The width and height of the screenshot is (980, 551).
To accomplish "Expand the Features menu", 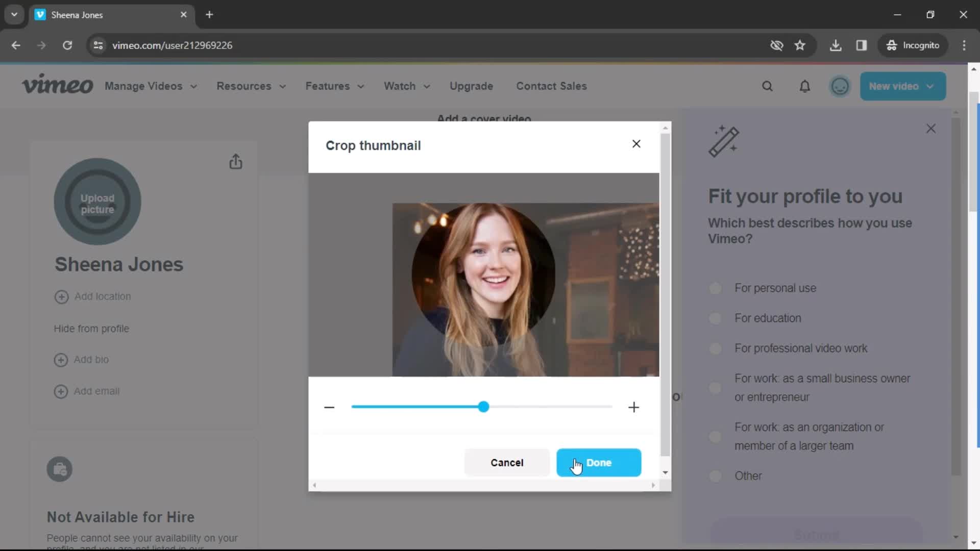I will coord(335,86).
